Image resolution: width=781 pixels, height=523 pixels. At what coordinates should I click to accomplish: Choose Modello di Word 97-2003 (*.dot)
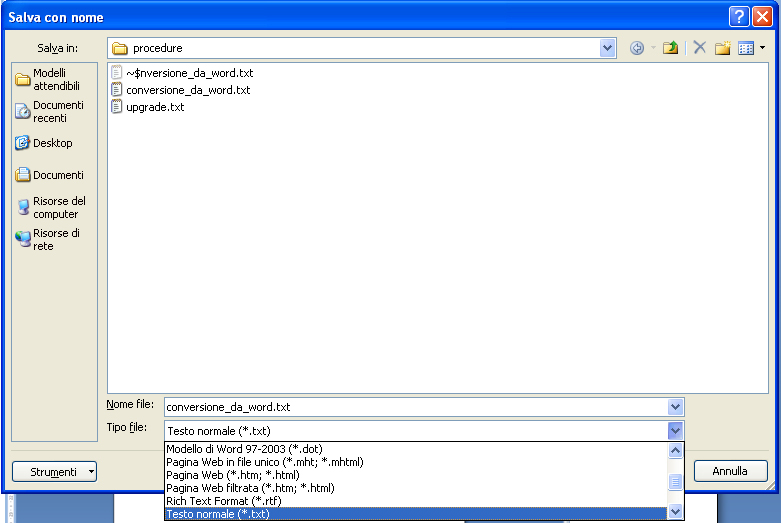[416, 449]
